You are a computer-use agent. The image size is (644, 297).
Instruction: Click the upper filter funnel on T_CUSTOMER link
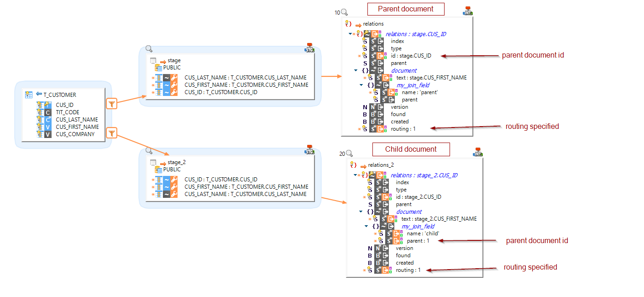[112, 103]
